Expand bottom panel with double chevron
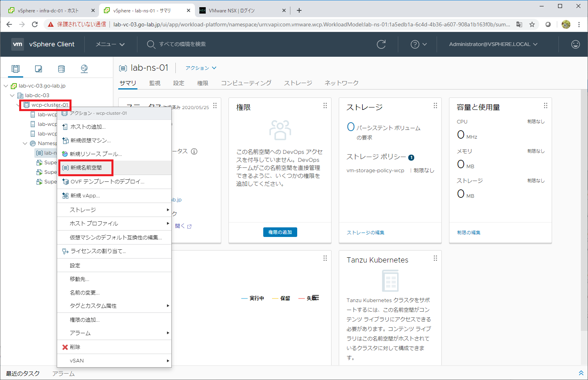 pos(581,373)
